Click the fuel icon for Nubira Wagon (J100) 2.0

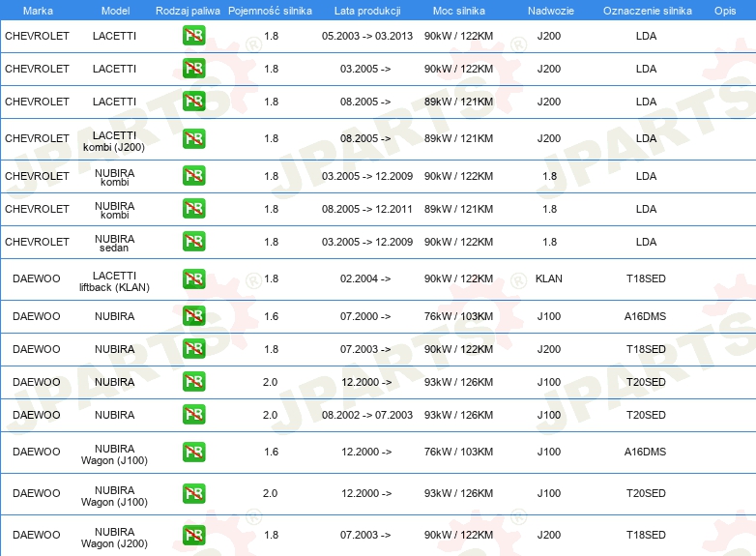pyautogui.click(x=193, y=494)
